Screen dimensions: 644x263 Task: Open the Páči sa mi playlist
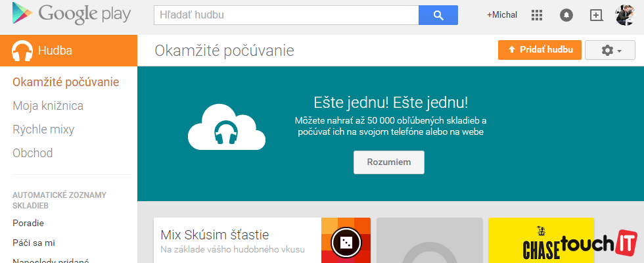click(34, 243)
